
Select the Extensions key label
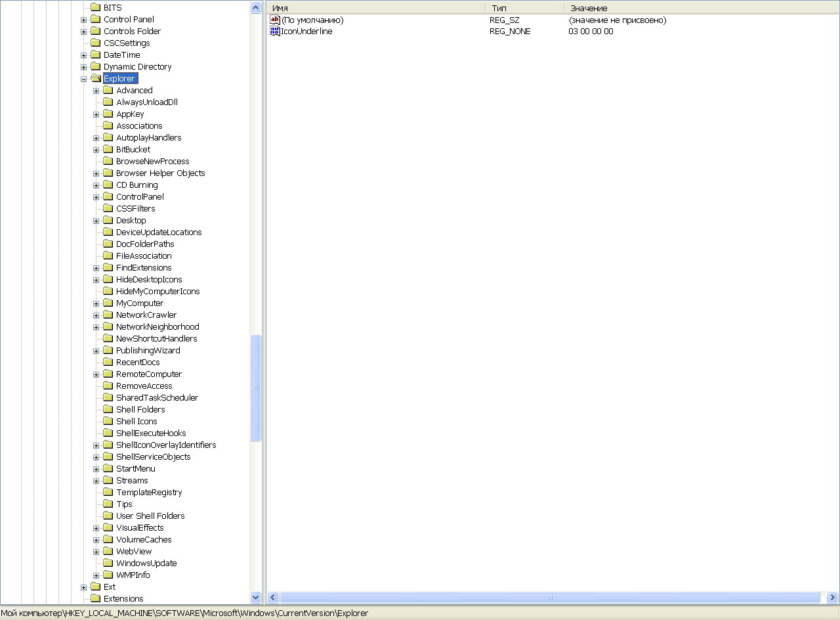(x=123, y=599)
